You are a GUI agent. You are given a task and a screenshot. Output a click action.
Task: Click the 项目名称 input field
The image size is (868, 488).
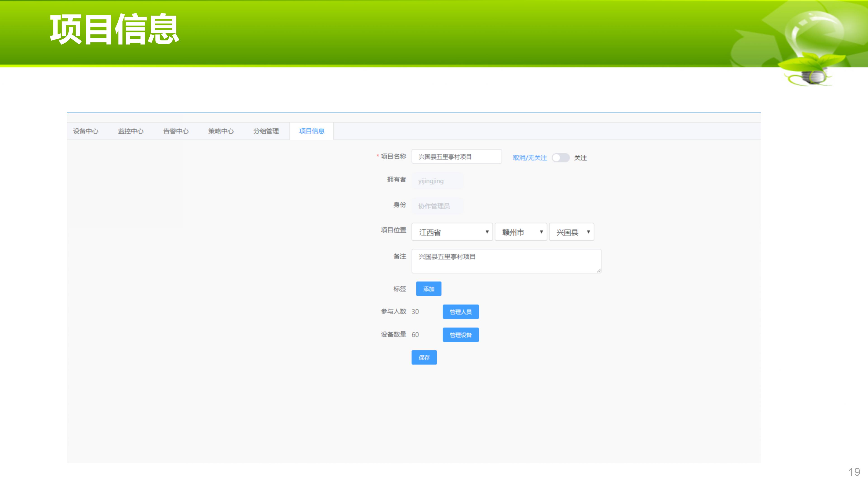[456, 157]
